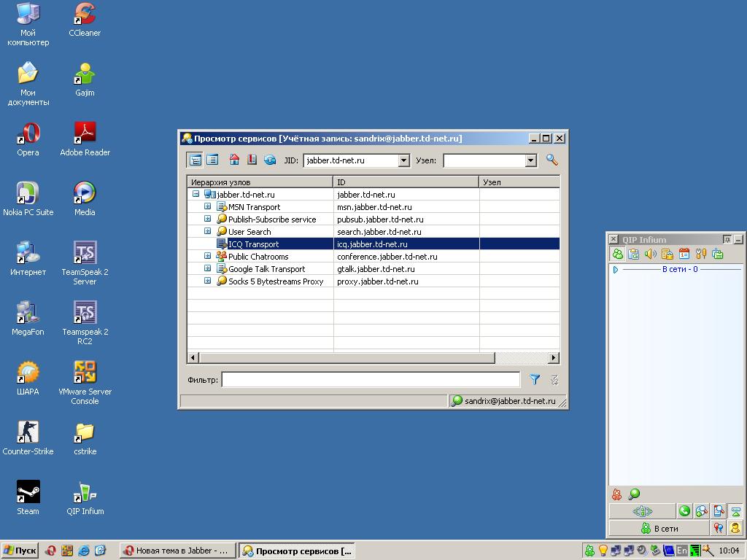The width and height of the screenshot is (747, 560).
Task: Open QIP settings wrench icon
Action: (701, 254)
